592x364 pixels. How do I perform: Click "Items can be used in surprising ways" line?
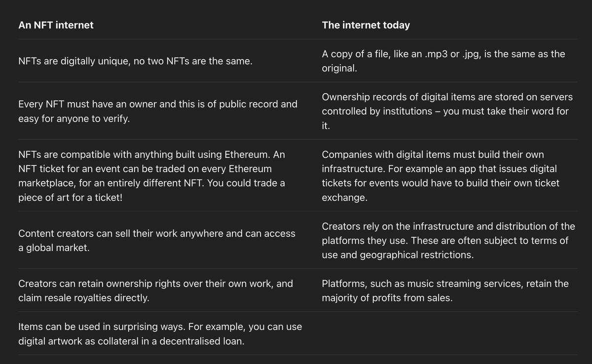pos(160,327)
